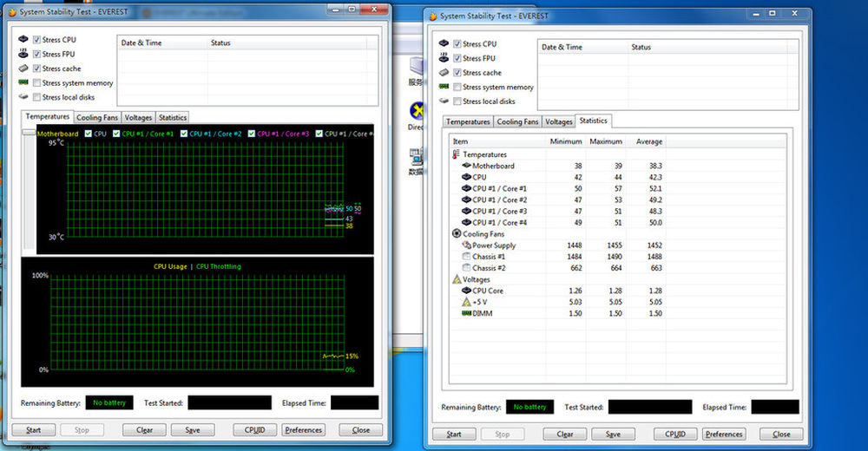Click the EVEREST flame icon in right titlebar
This screenshot has height=451, width=868.
point(433,16)
